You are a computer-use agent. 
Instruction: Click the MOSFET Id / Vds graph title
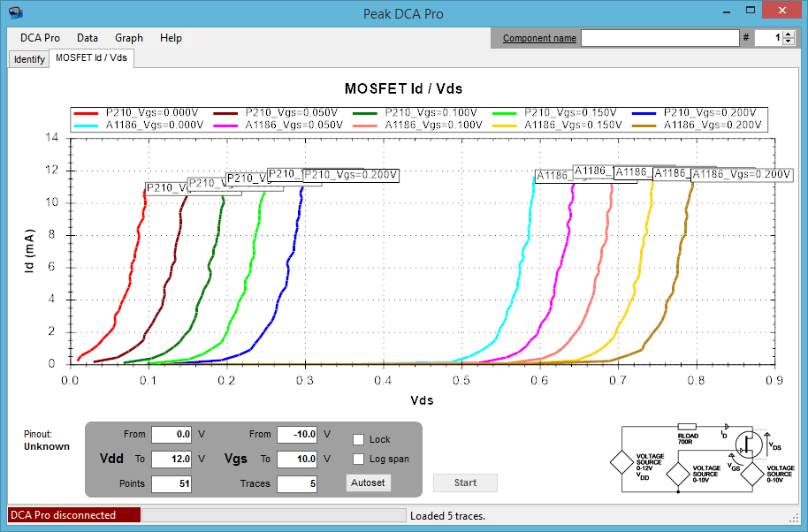(x=403, y=88)
